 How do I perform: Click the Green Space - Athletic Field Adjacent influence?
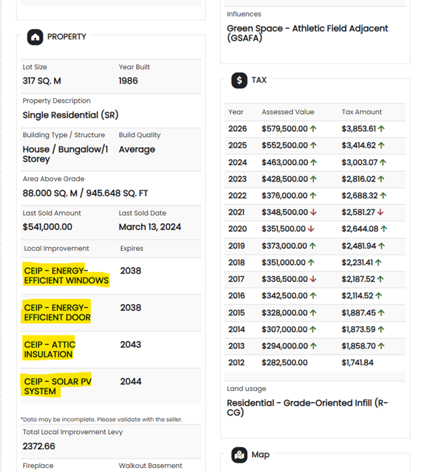[307, 33]
